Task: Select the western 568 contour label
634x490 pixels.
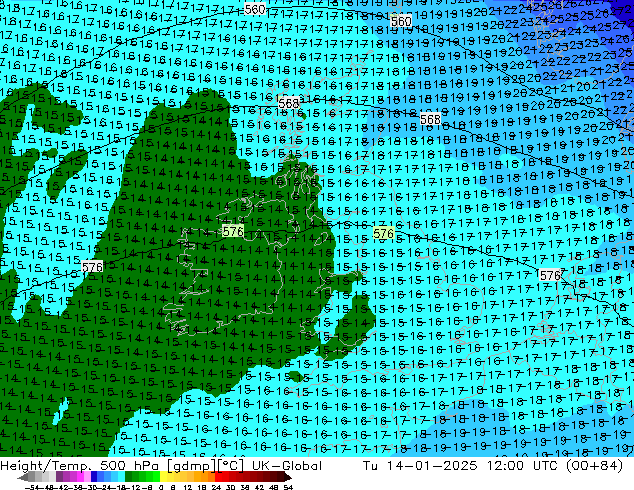Action: 289,103
